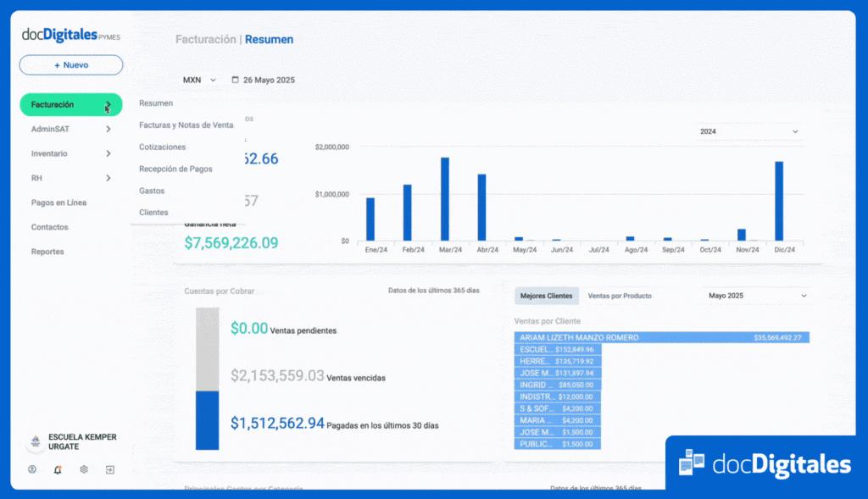Click the Dic/24 bar in the chart

779,201
